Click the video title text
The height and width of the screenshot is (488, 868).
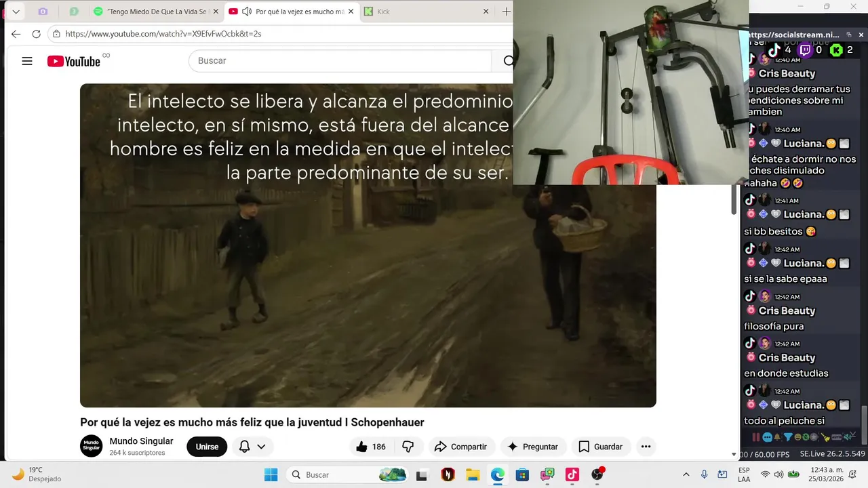coord(252,422)
